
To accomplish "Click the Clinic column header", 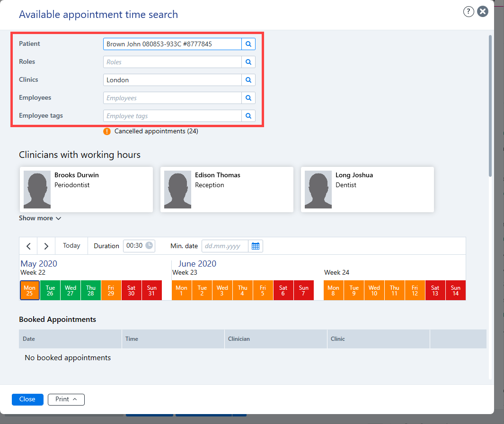I will point(378,339).
